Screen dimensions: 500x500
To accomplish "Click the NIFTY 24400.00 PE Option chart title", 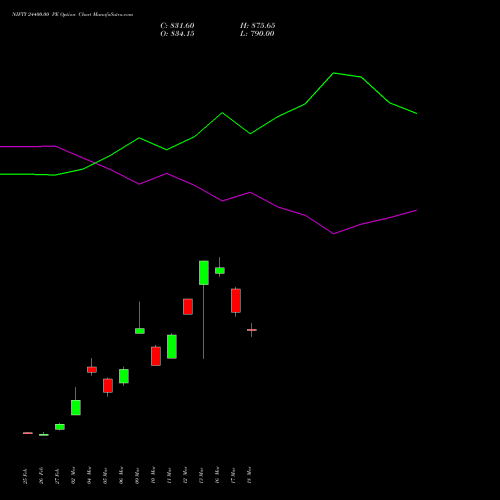I will click(x=72, y=15).
